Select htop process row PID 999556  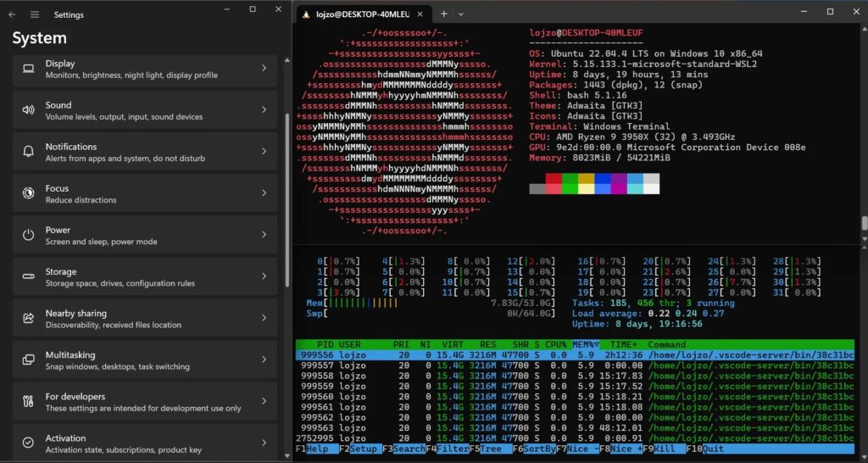575,355
